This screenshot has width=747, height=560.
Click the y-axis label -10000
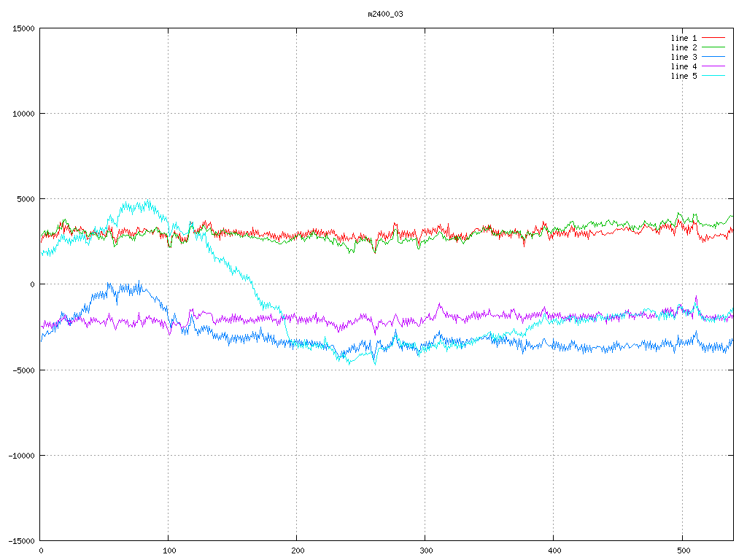coord(21,456)
